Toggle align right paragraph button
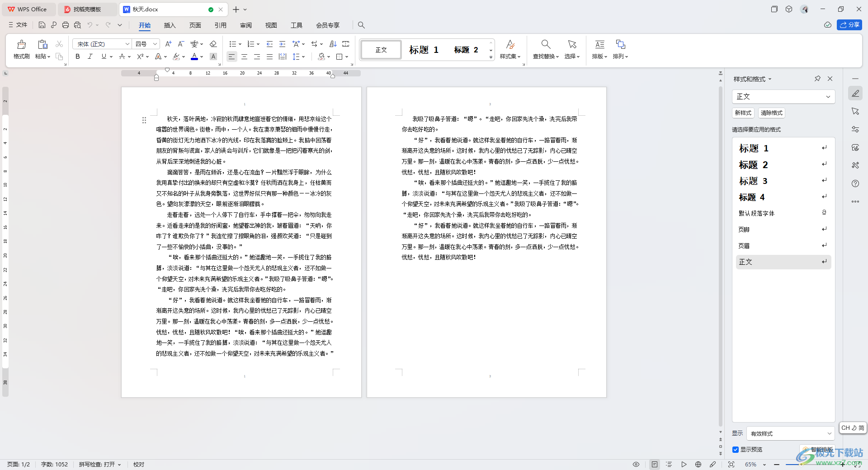 [x=257, y=56]
